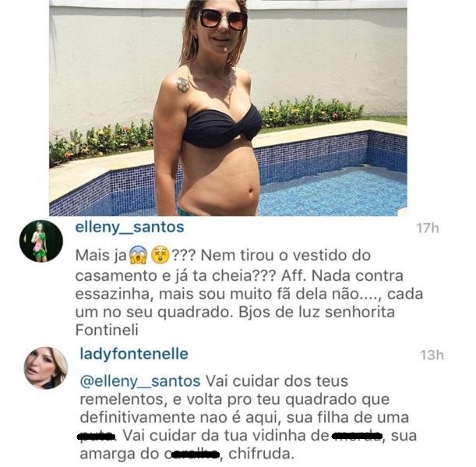
Task: Click the black bikini top in photo
Action: 222,127
